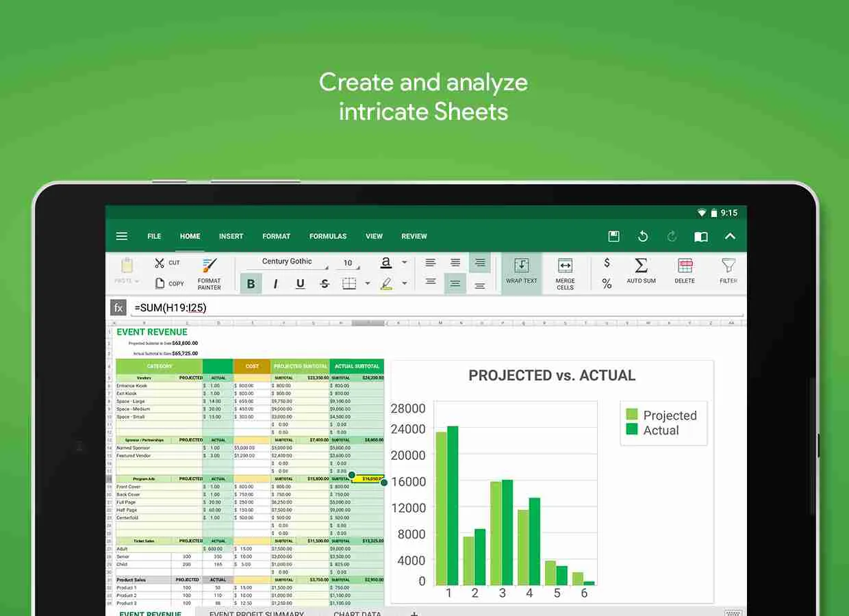Screen dimensions: 849x616
Task: Toggle bold formatting off
Action: click(x=251, y=283)
